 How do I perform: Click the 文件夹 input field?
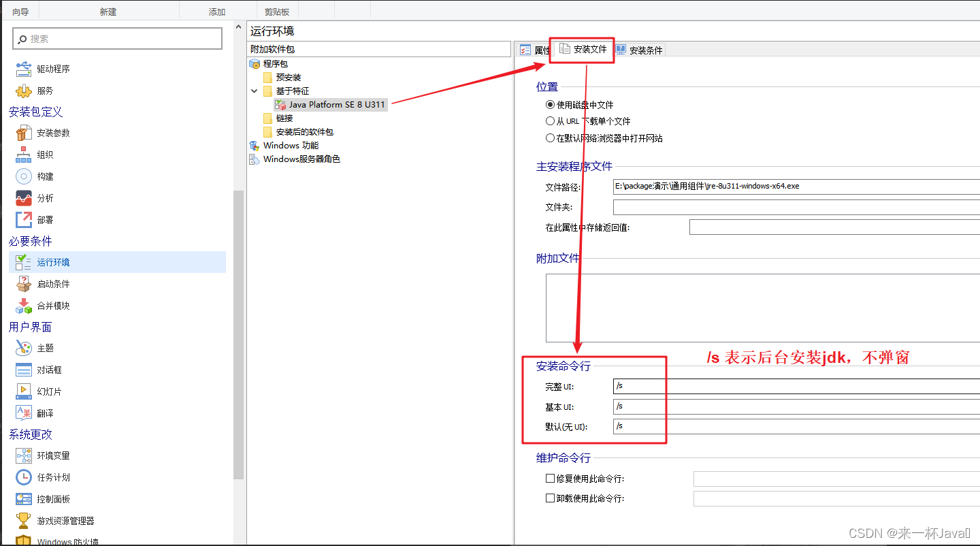[796, 207]
